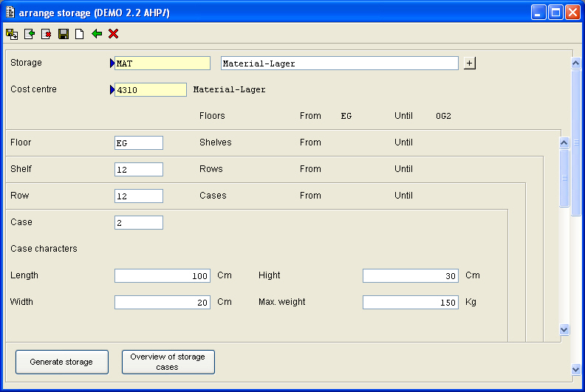The image size is (585, 392).
Task: Click inner panel scrollbar up arrow
Action: point(564,142)
